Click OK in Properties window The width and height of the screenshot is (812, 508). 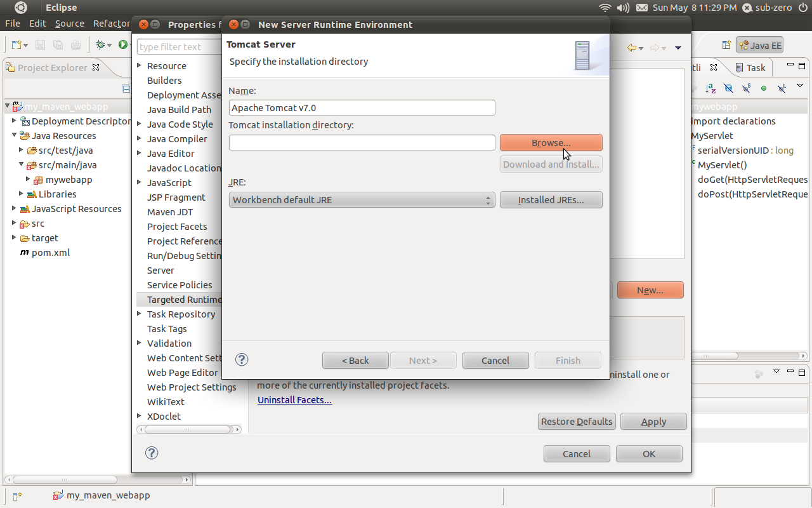coord(649,454)
